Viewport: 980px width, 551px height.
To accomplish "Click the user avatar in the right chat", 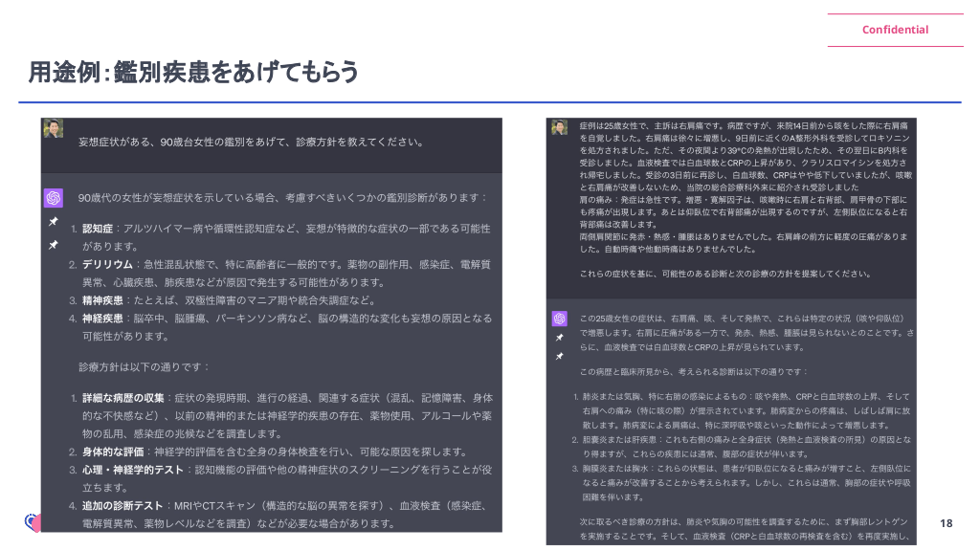I will tap(559, 127).
